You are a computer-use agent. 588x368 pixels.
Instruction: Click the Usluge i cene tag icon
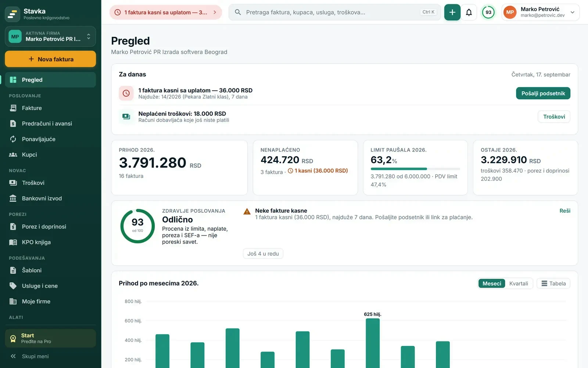click(13, 286)
